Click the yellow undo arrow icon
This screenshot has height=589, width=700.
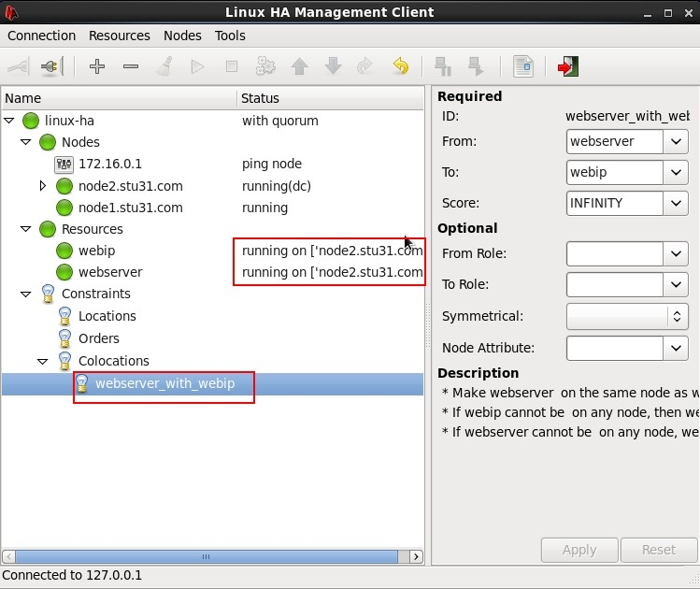(401, 66)
